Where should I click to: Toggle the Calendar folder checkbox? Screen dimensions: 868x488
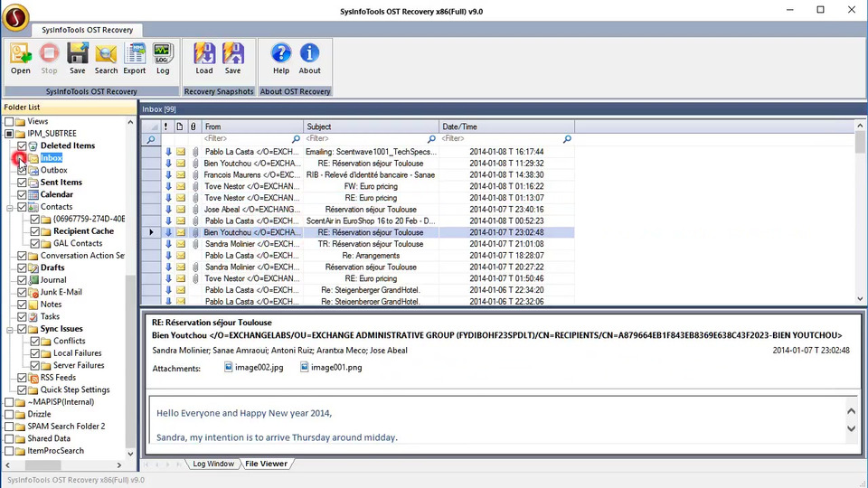(22, 195)
